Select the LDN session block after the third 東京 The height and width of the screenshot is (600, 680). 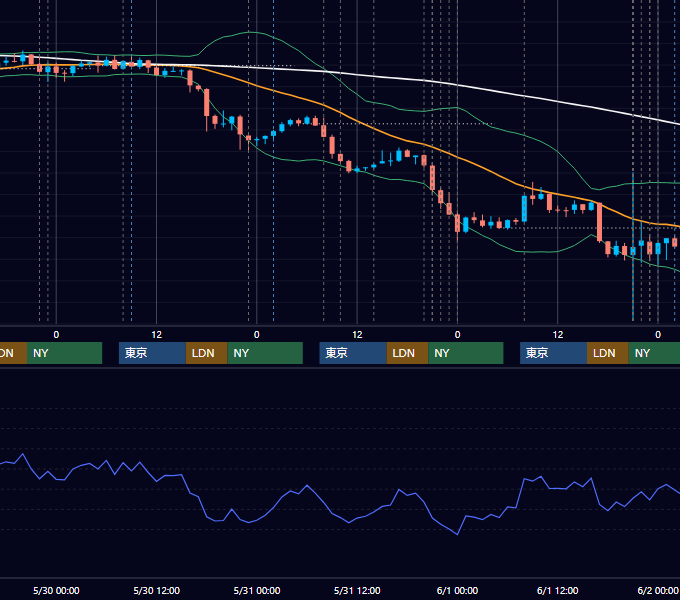click(x=608, y=353)
